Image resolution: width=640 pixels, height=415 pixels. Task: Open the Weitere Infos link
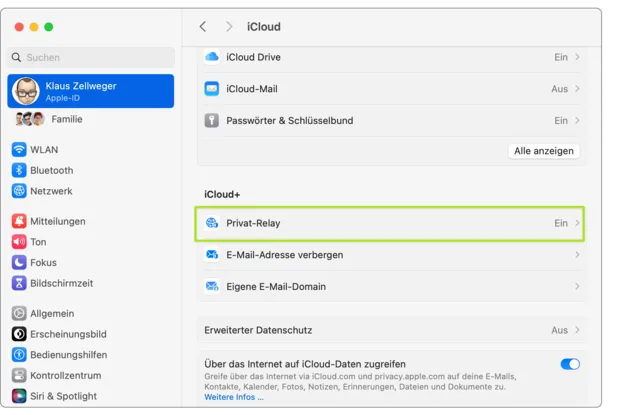coord(234,397)
